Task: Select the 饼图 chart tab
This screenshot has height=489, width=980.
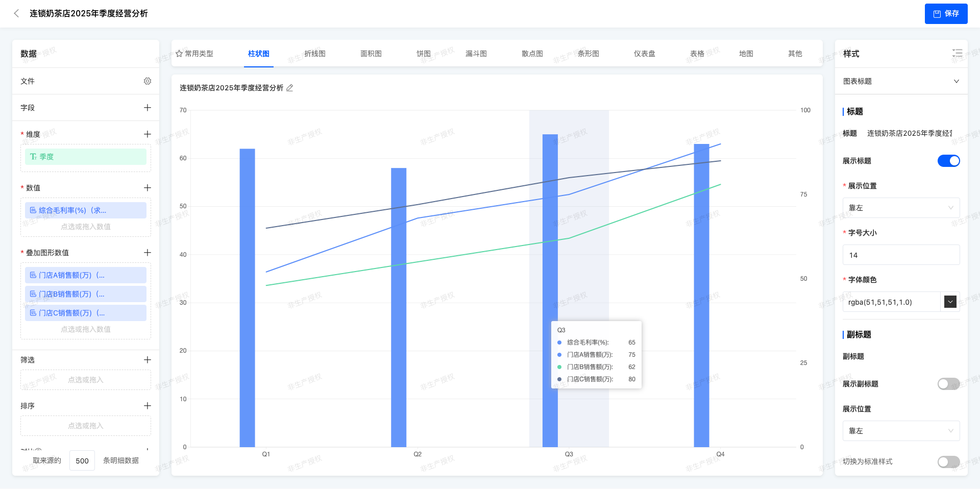Action: 423,54
